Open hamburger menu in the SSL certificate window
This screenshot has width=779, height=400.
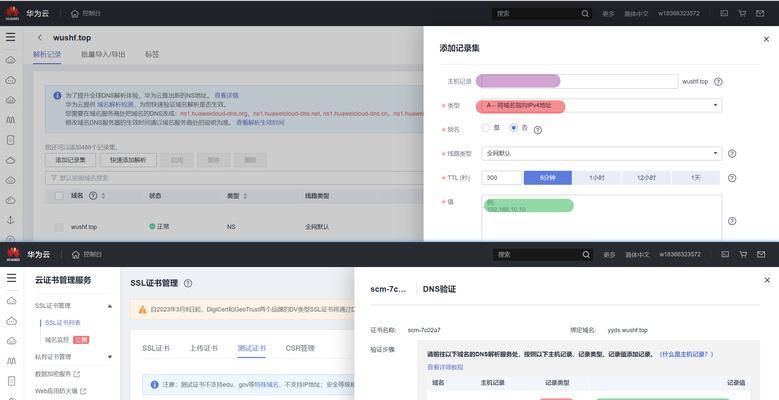pos(11,278)
